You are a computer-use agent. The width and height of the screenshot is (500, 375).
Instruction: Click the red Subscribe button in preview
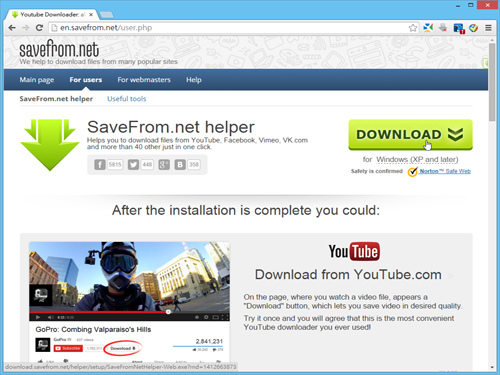68,348
